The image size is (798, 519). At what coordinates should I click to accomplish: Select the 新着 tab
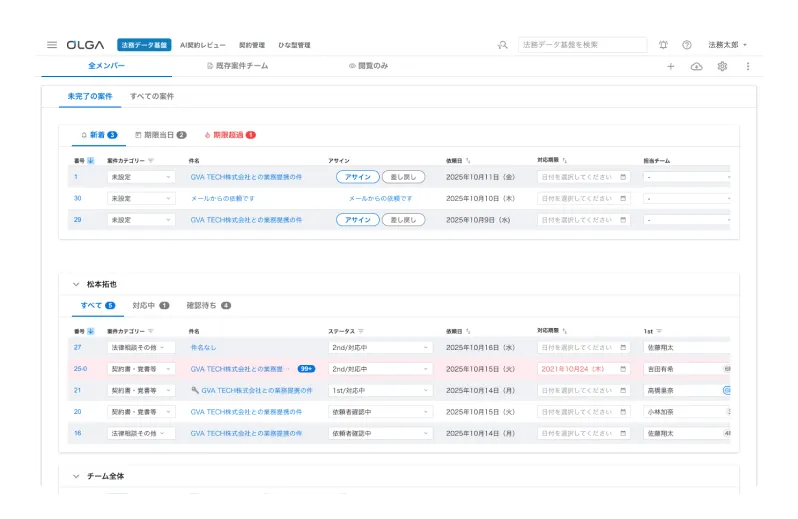(x=99, y=135)
